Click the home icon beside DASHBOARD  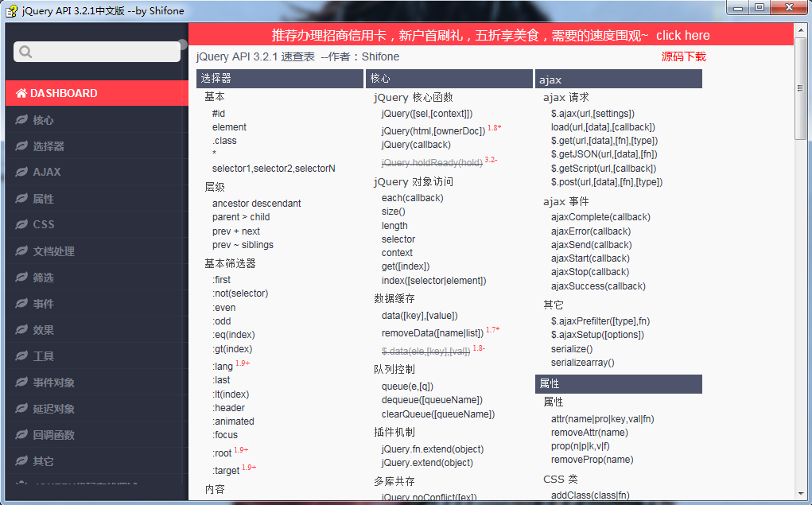click(21, 93)
